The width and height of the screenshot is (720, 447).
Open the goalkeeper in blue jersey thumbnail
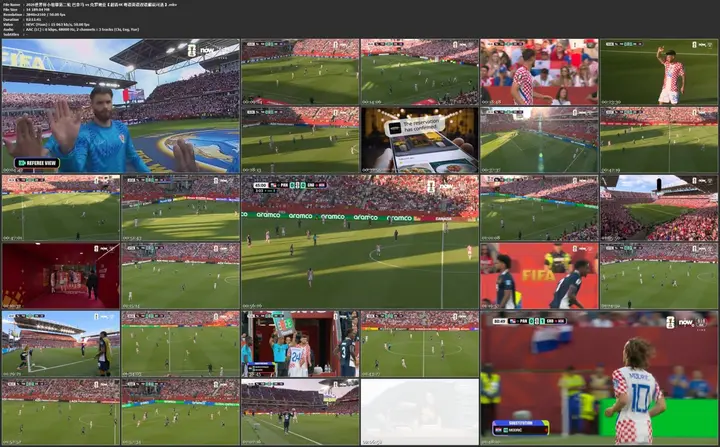(121, 106)
